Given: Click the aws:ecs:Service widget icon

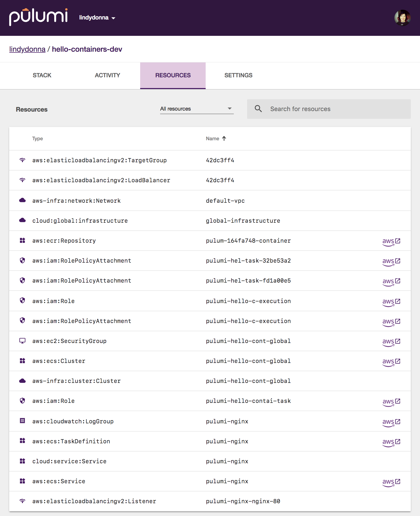Looking at the screenshot, I should pyautogui.click(x=23, y=481).
